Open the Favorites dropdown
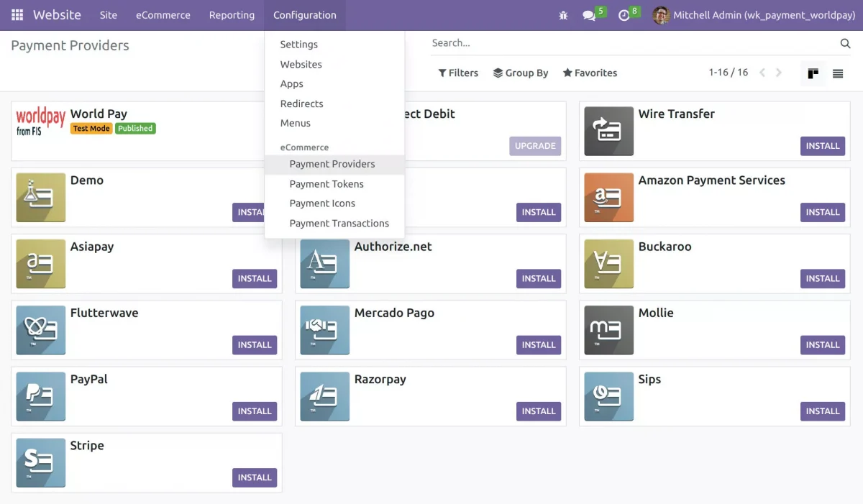Screen dimensions: 863x504 tap(590, 73)
